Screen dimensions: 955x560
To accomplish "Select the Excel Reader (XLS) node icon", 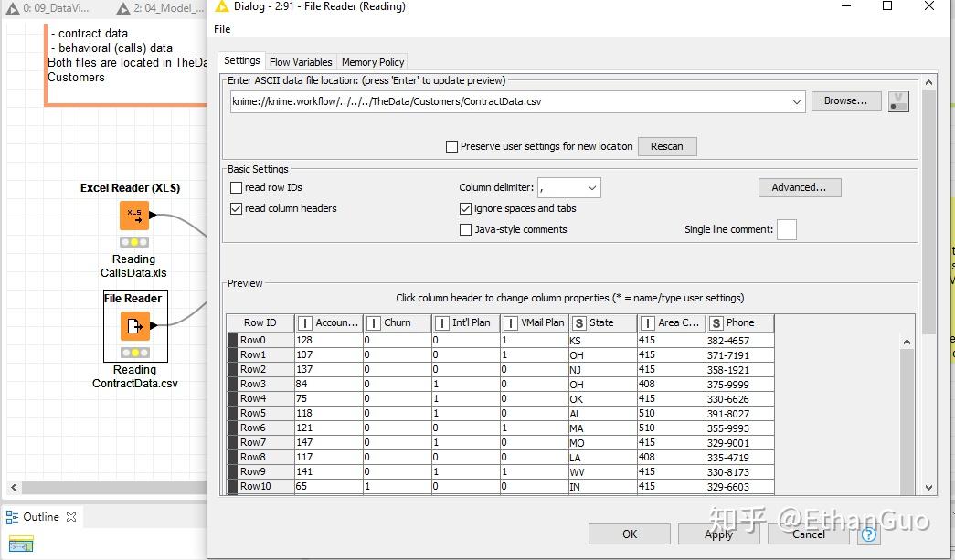I will tap(134, 216).
